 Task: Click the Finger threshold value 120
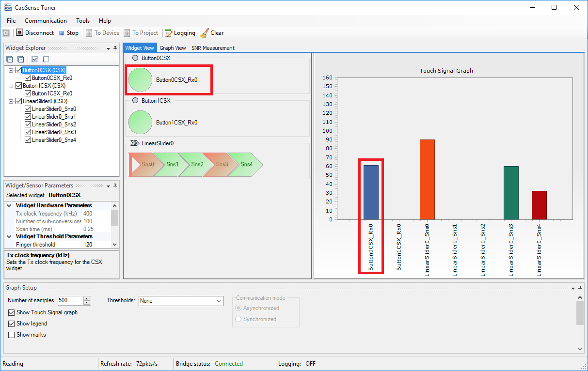coord(88,245)
